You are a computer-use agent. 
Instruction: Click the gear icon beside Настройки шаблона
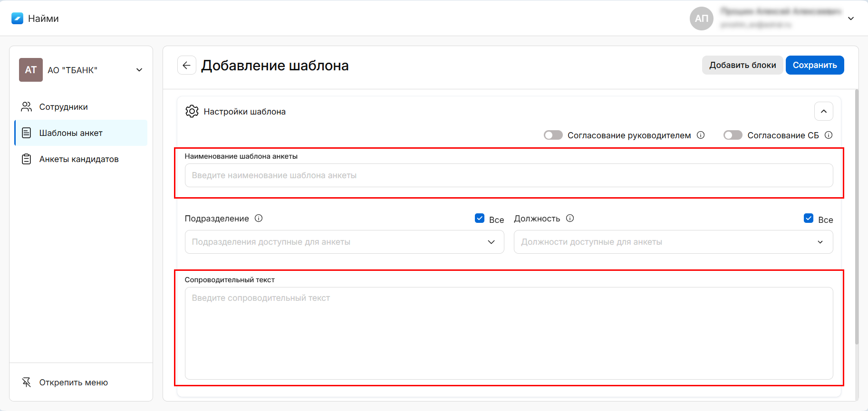pyautogui.click(x=192, y=111)
